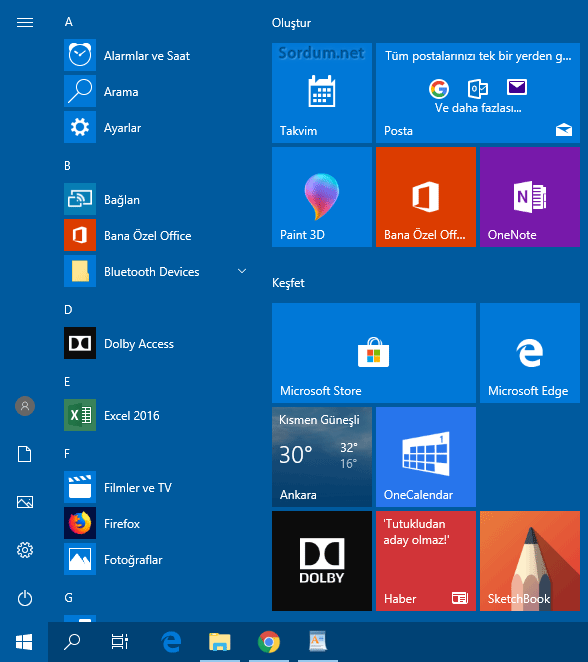Open Settings gear in left rail
Image resolution: width=588 pixels, height=662 pixels.
pos(25,550)
